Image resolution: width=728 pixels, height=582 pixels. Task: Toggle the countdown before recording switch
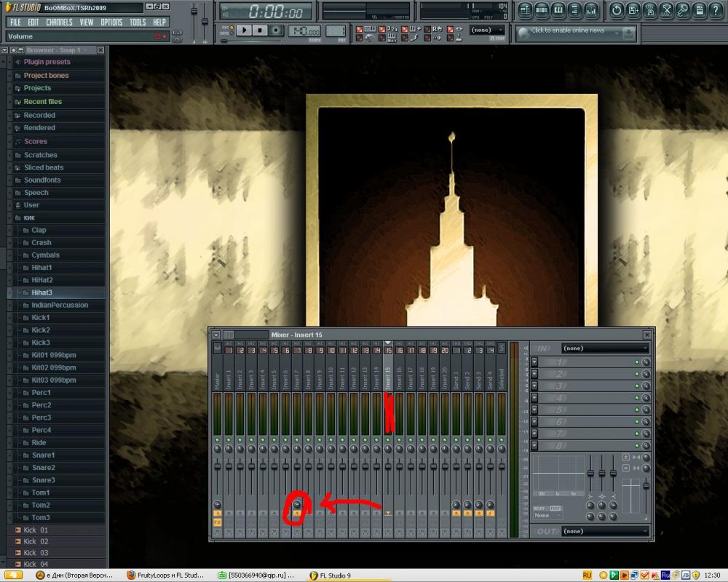(x=382, y=29)
